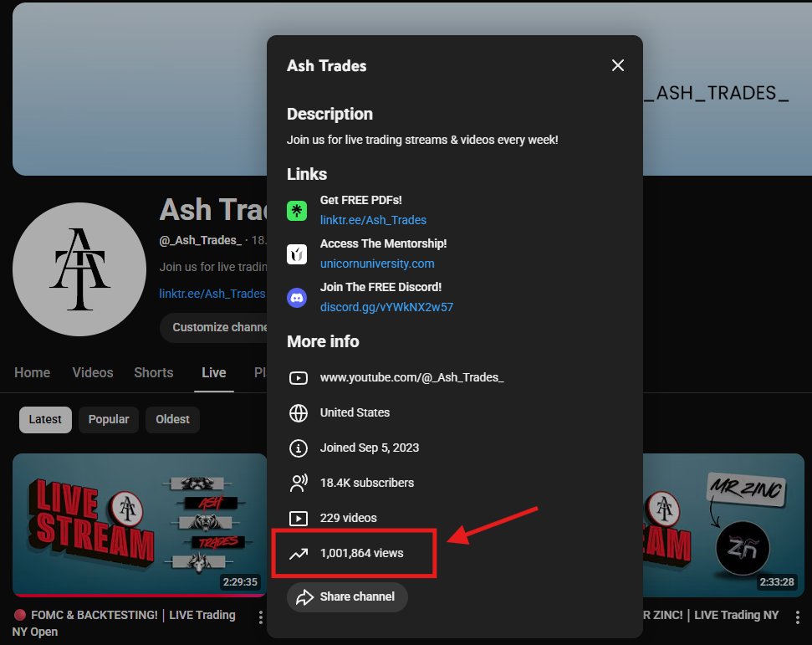
Task: Click the subscribers person icon
Action: point(299,483)
